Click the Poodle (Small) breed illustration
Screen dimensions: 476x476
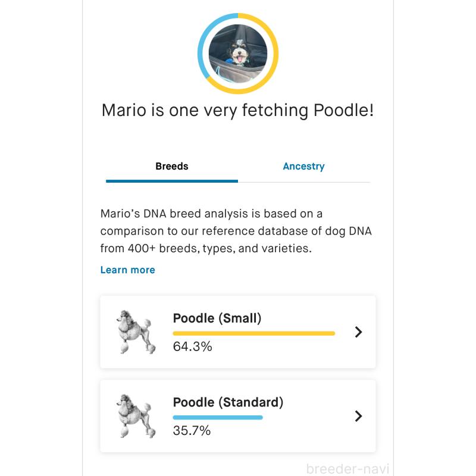click(136, 332)
